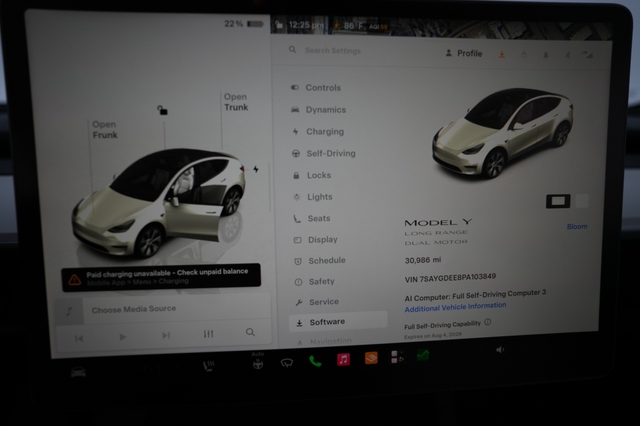640x426 pixels.
Task: Tap the 86°F temperature reading
Action: 353,26
